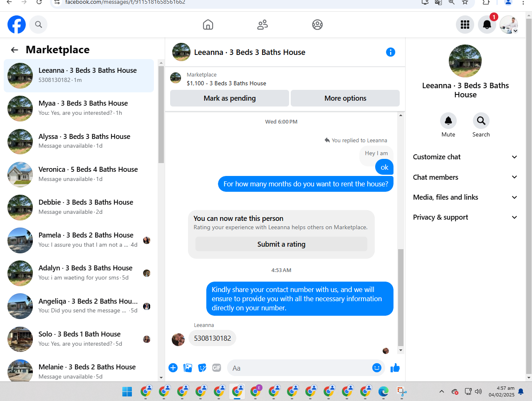
Task: Click Leeanna's avatar beside 5308130182 message
Action: (178, 339)
